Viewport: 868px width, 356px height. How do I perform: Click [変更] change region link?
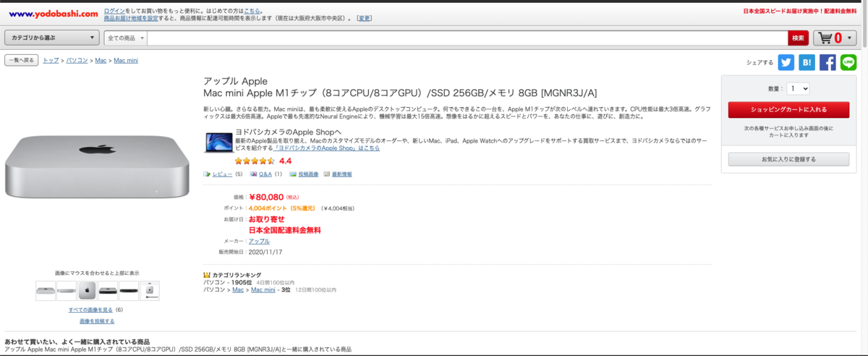pyautogui.click(x=365, y=18)
